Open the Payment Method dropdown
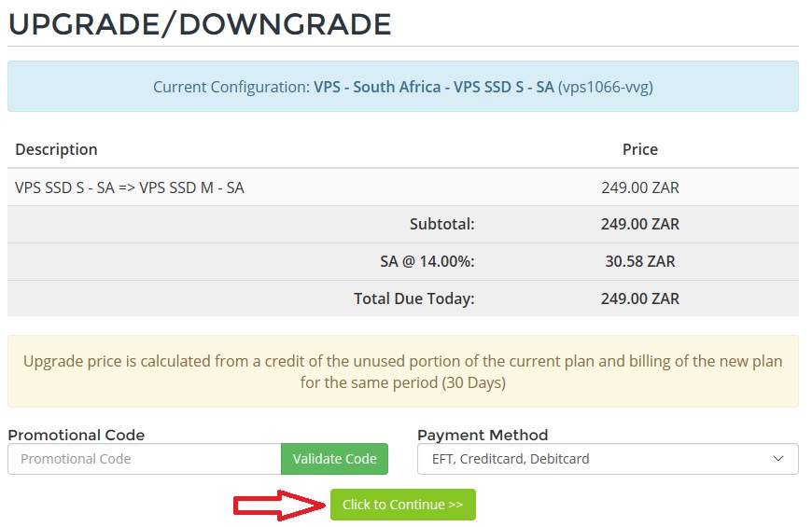Viewport: 812px width, 527px height. (x=608, y=459)
